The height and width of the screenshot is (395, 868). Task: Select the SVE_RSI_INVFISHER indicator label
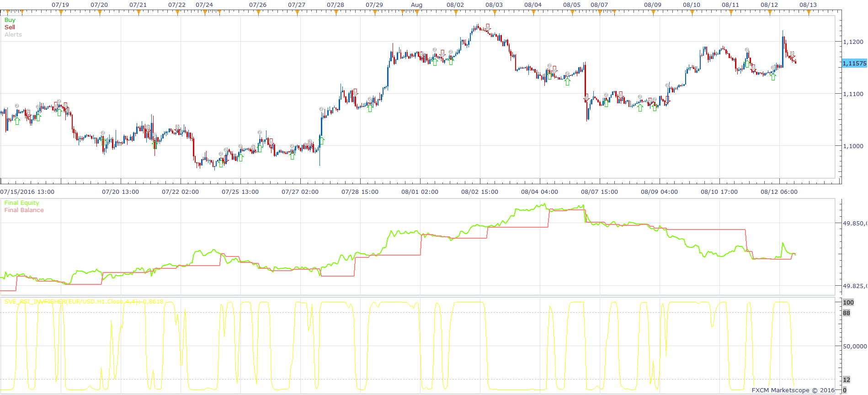point(84,302)
